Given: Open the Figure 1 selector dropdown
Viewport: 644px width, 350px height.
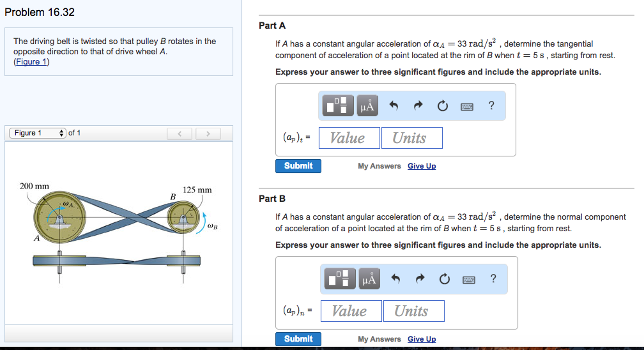Looking at the screenshot, I should 37,133.
